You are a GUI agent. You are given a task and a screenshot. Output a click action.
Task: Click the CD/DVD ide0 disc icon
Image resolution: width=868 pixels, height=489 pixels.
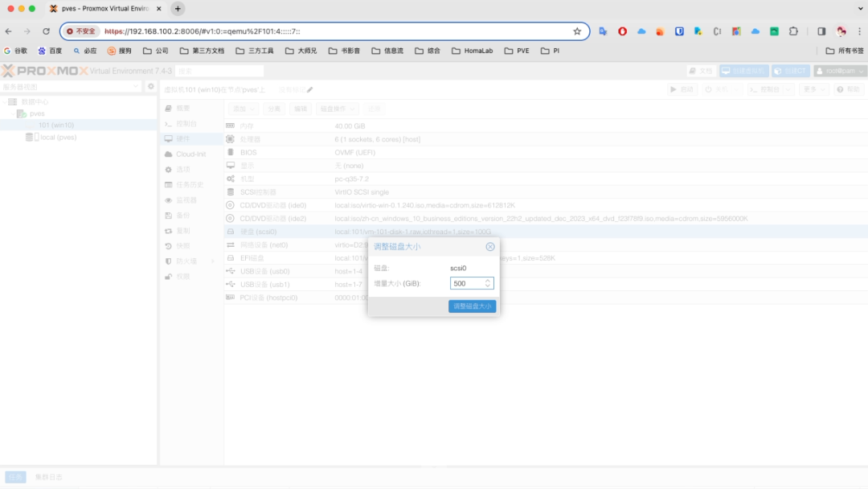click(x=231, y=205)
